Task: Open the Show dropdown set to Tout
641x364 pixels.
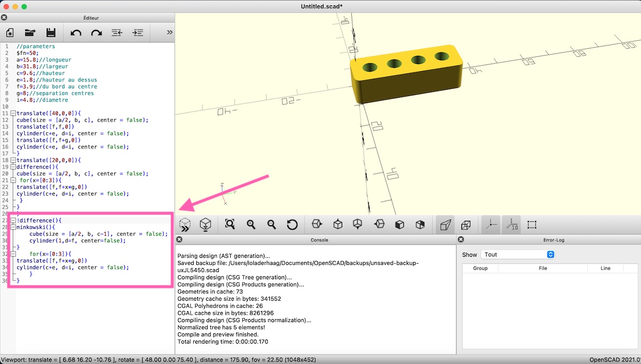Action: [518, 255]
